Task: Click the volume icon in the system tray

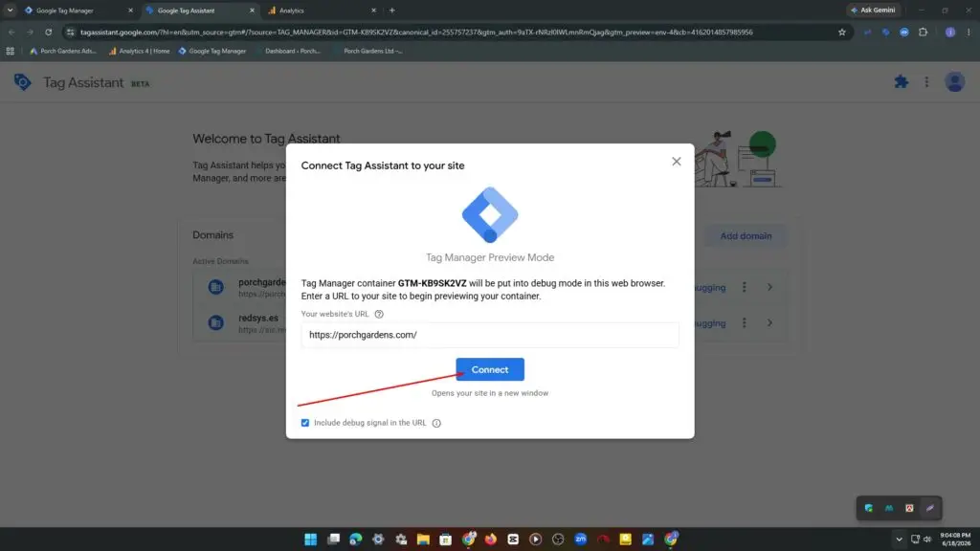Action: coord(926,540)
